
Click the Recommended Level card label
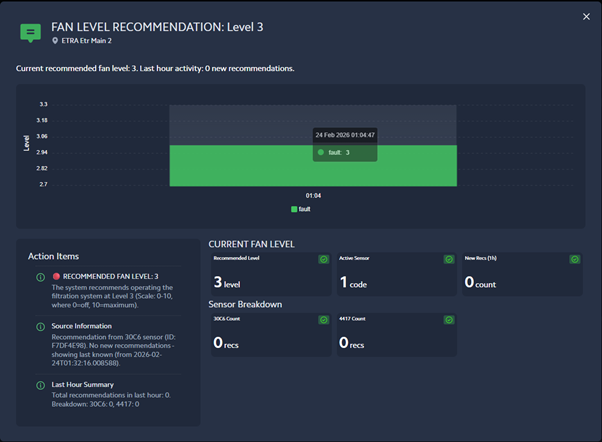236,258
